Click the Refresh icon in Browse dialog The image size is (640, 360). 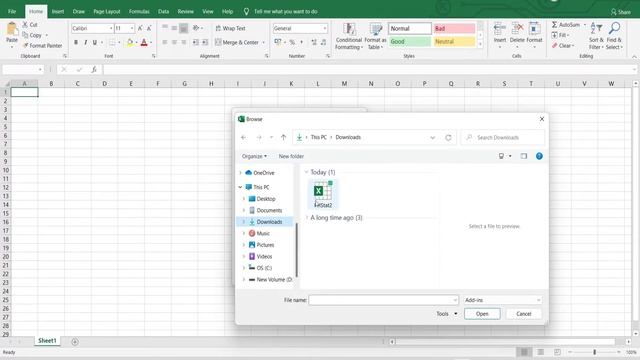[x=448, y=138]
